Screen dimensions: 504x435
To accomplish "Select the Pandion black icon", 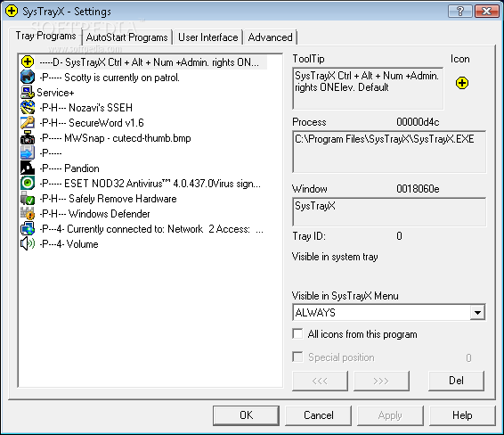I will (28, 168).
